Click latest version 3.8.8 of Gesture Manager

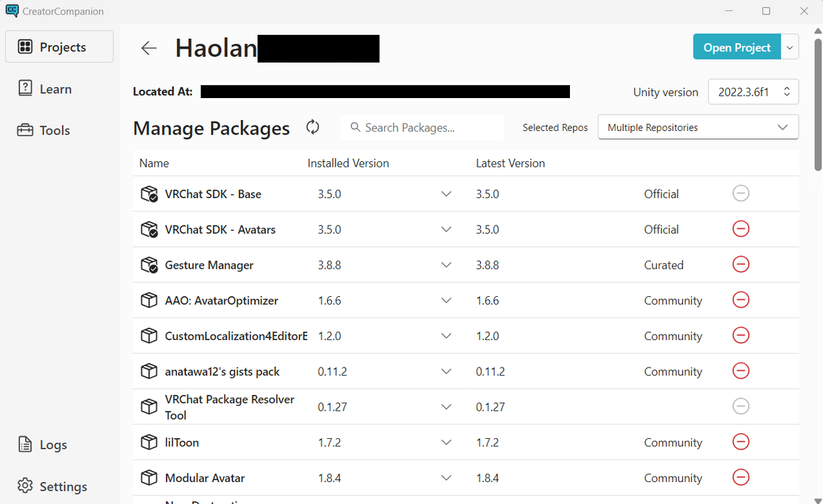click(488, 265)
